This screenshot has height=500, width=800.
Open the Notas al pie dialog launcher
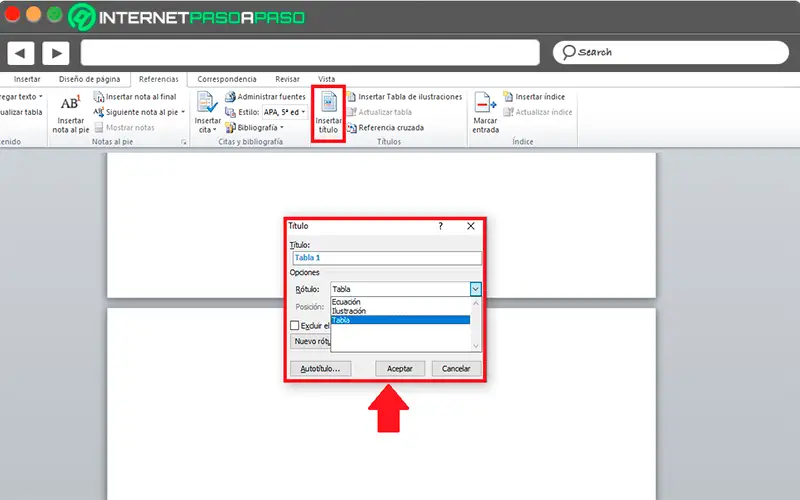coord(184,142)
